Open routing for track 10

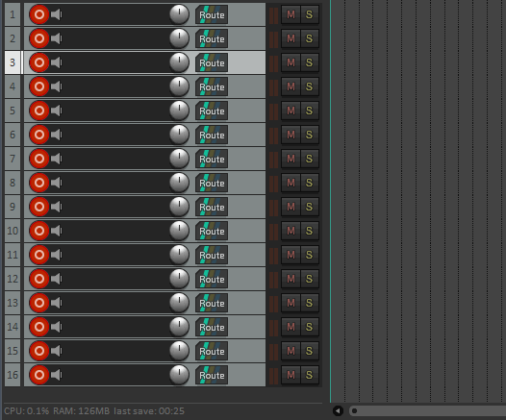tap(212, 231)
